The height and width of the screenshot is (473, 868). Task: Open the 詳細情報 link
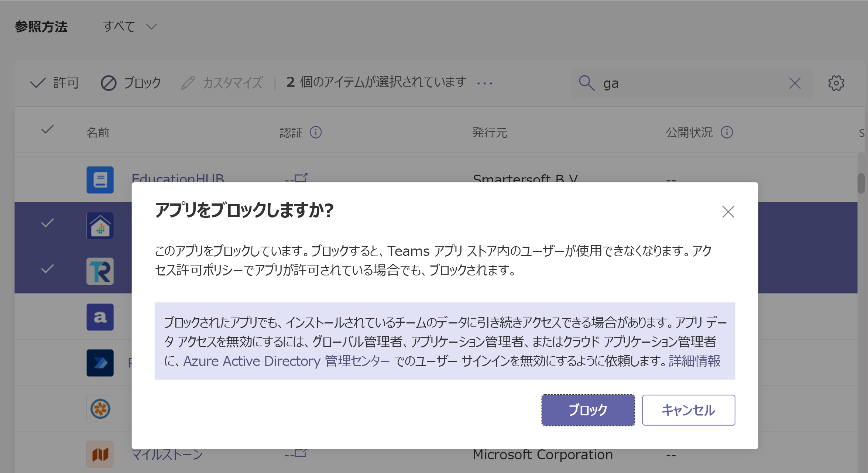click(694, 361)
